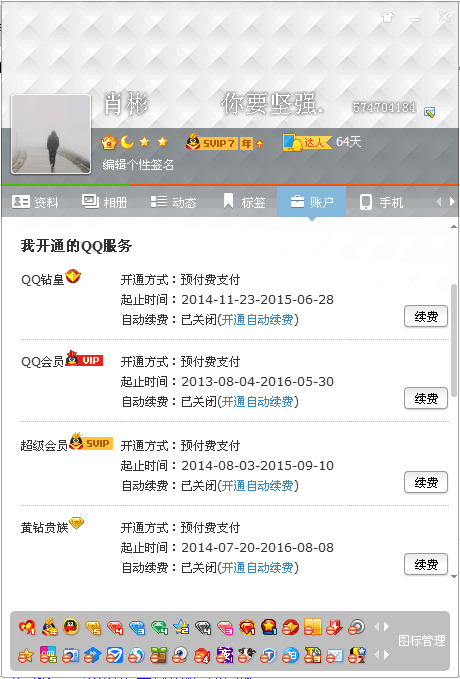Click the QQ mail envelope icon
This screenshot has width=460, height=679.
tap(334, 655)
